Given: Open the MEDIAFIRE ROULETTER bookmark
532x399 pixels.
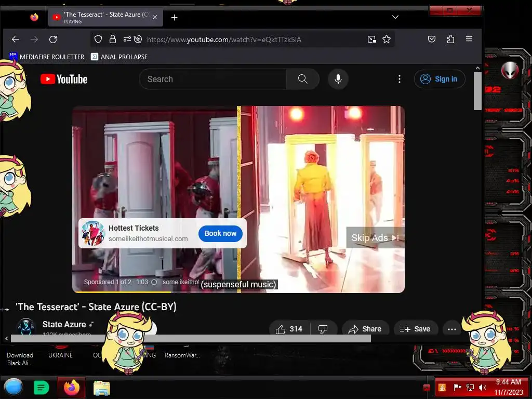Looking at the screenshot, I should 47,57.
